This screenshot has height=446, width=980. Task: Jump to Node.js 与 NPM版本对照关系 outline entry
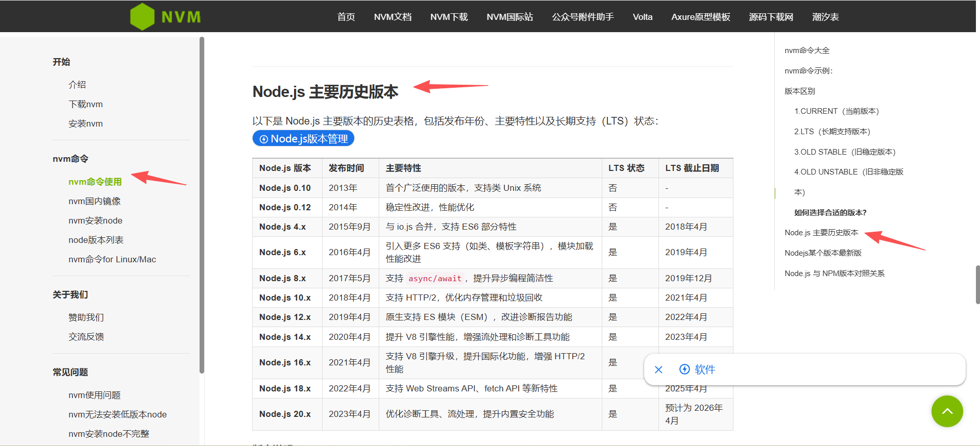point(835,274)
